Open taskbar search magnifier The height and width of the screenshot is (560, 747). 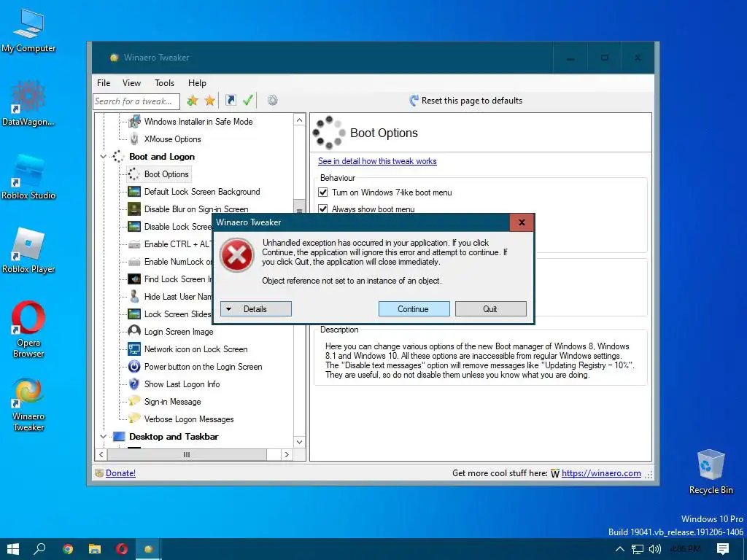pos(40,549)
